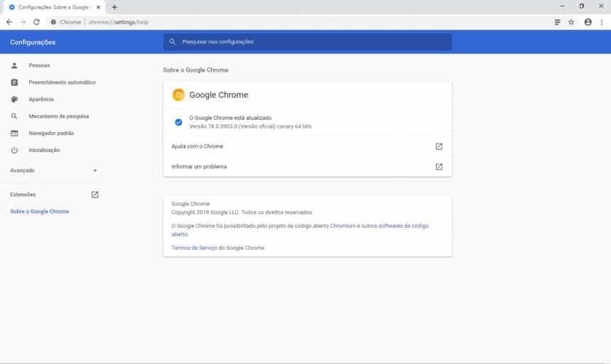Open Ajuda com o Chrome
This screenshot has width=611, height=364.
coord(308,146)
